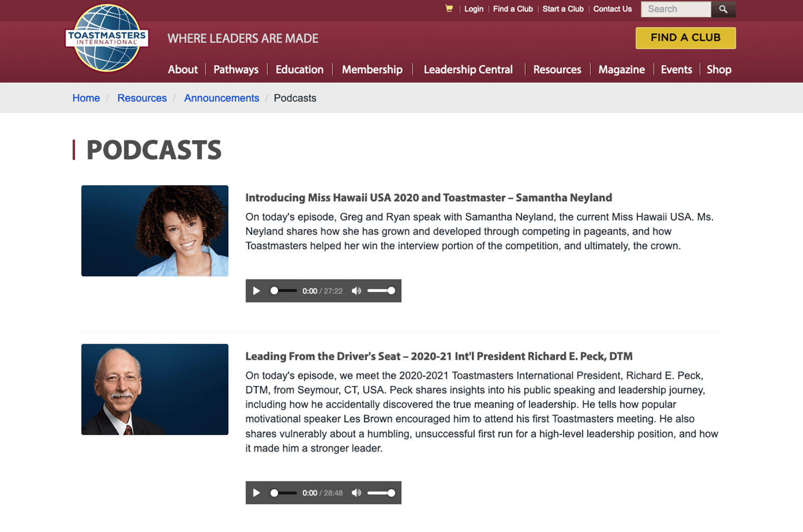Click into the Search input field
The width and height of the screenshot is (803, 532).
click(x=676, y=9)
